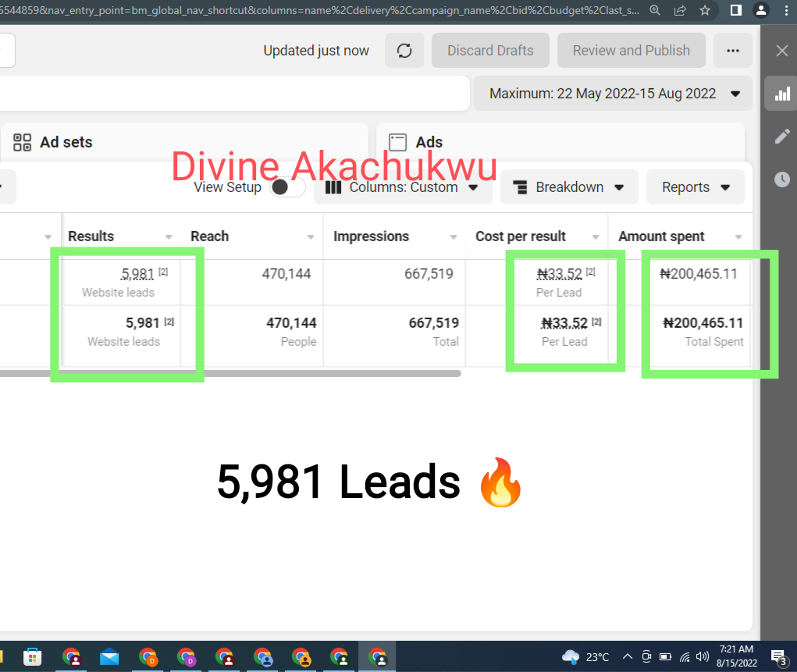Close the right side panel with X
797x672 pixels.
tap(781, 51)
